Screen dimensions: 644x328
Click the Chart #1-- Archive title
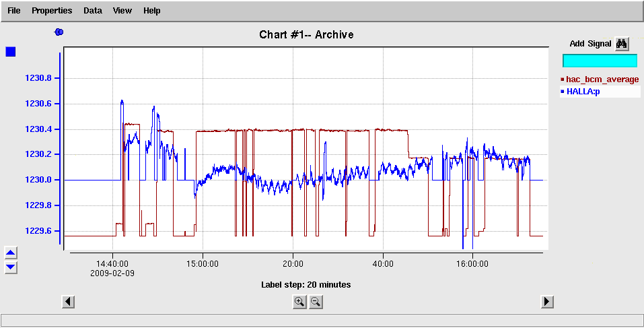306,34
